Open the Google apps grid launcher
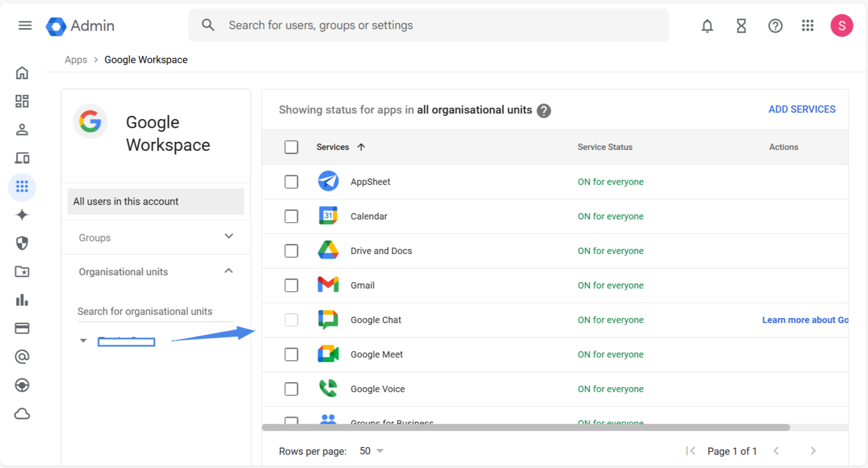Viewport: 868px width, 468px height. pos(808,25)
